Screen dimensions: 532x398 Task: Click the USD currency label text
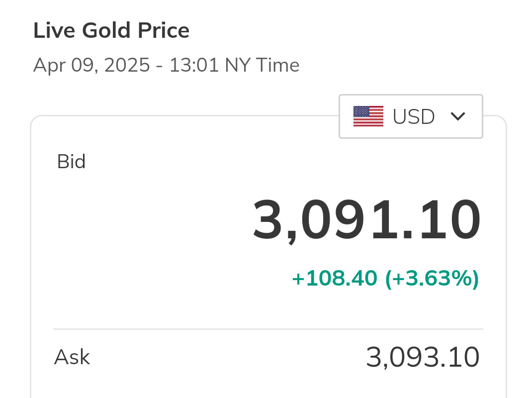tap(414, 117)
